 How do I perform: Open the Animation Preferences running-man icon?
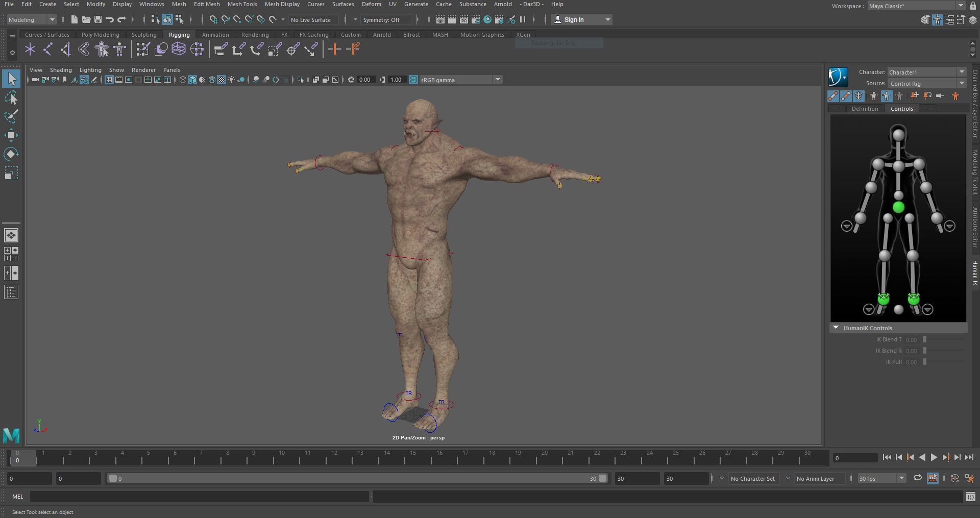click(969, 478)
